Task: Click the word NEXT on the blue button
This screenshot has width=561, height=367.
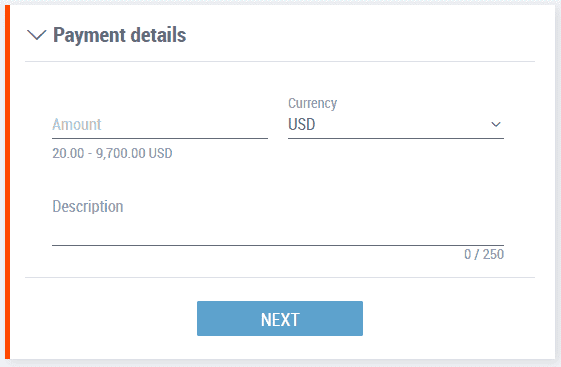Action: point(280,319)
